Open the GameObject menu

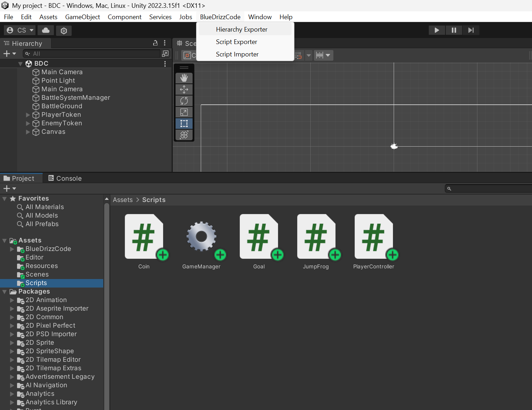click(83, 17)
